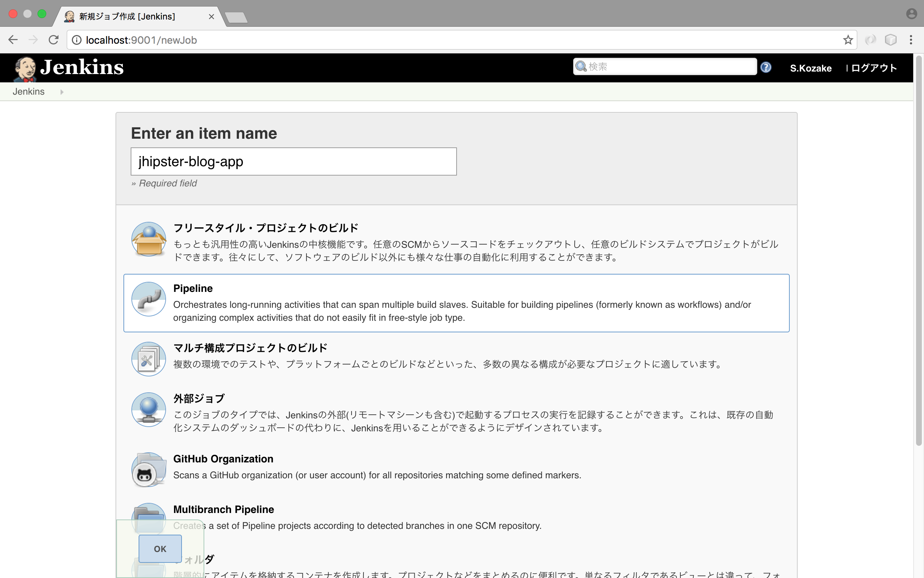Screen dimensions: 924x578
Task: Click the Pipeline pipe icon
Action: click(x=149, y=299)
